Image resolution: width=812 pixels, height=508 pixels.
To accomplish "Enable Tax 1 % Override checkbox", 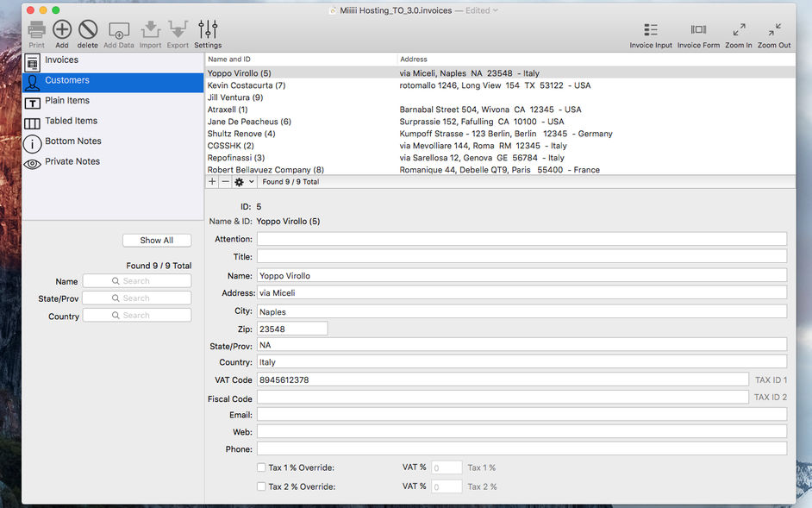I will pyautogui.click(x=261, y=467).
